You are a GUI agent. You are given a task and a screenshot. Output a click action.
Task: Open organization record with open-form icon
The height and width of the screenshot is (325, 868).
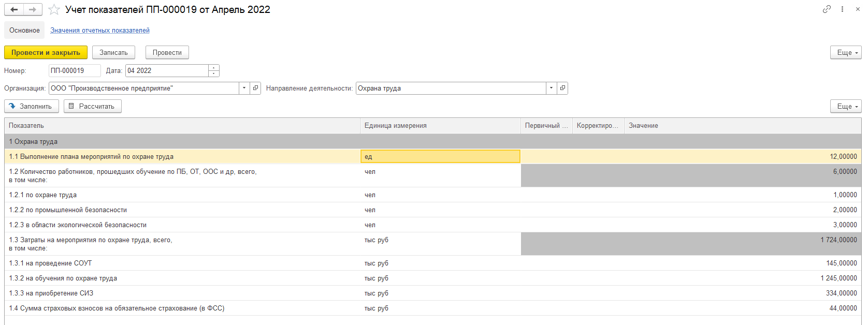tap(255, 88)
